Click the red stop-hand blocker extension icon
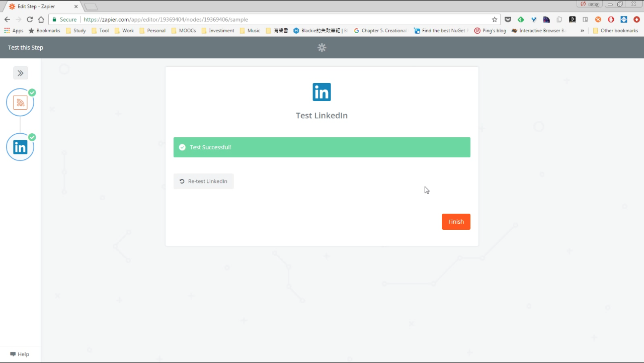Screen dimensions: 644x363 (611, 20)
